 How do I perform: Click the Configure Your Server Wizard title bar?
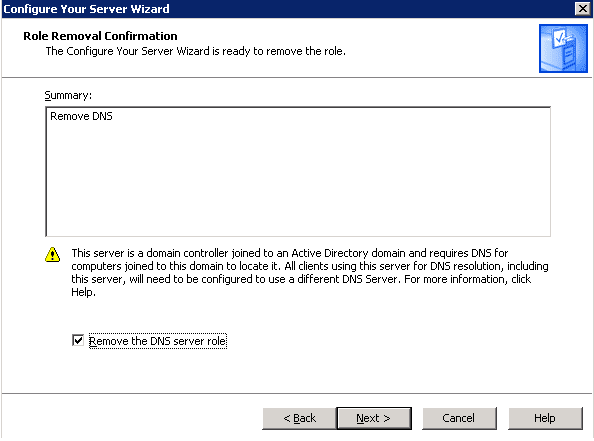(x=288, y=9)
